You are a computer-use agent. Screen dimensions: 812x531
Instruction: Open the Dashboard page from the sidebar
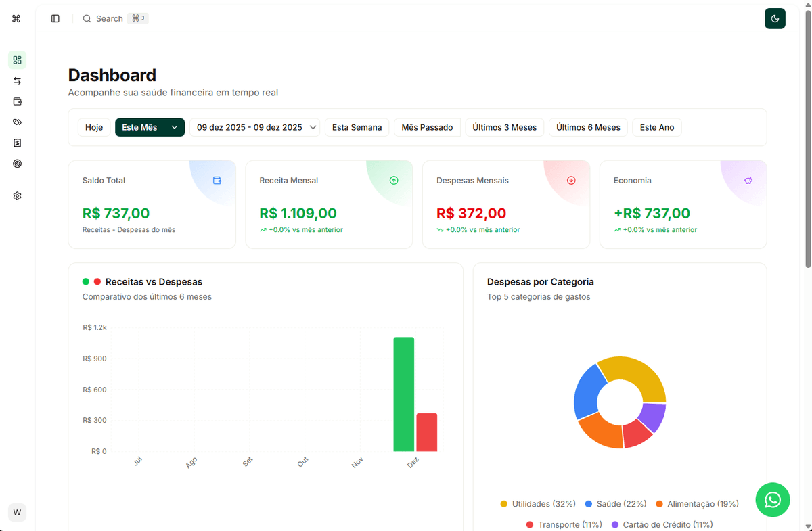[17, 60]
